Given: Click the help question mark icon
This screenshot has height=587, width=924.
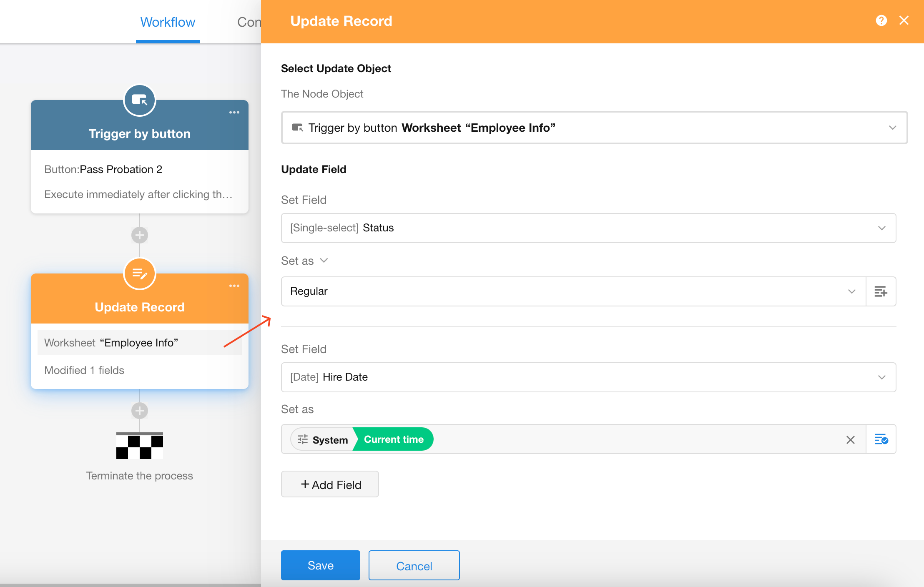Looking at the screenshot, I should click(x=881, y=20).
